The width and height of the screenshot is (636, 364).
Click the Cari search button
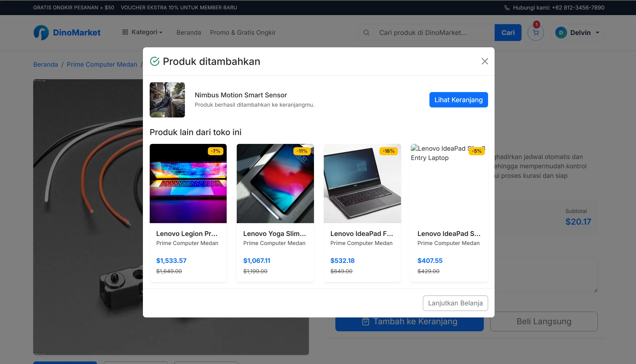508,32
